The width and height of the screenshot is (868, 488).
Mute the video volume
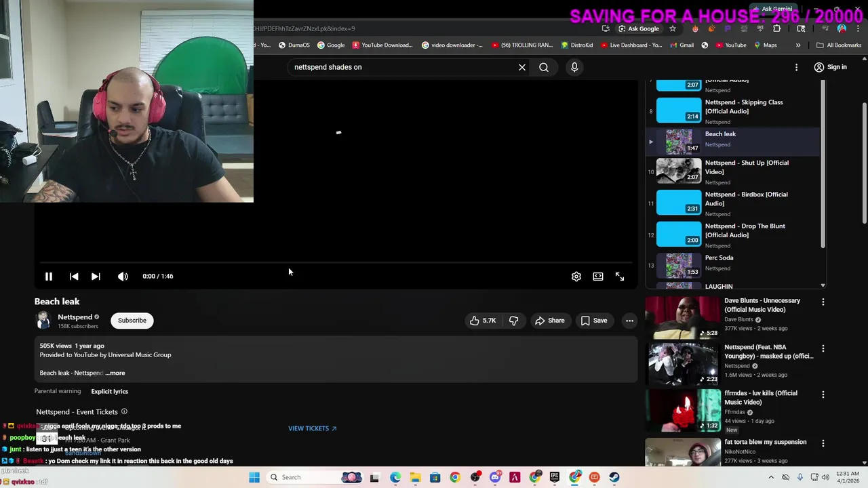click(123, 276)
